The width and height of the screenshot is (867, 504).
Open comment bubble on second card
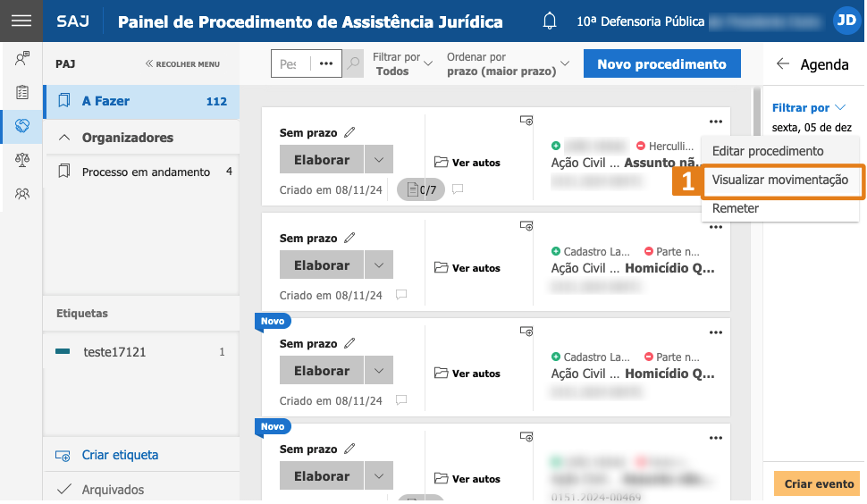click(x=401, y=295)
